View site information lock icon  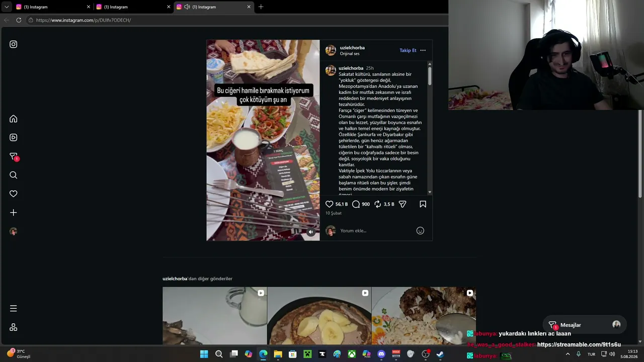pyautogui.click(x=31, y=20)
